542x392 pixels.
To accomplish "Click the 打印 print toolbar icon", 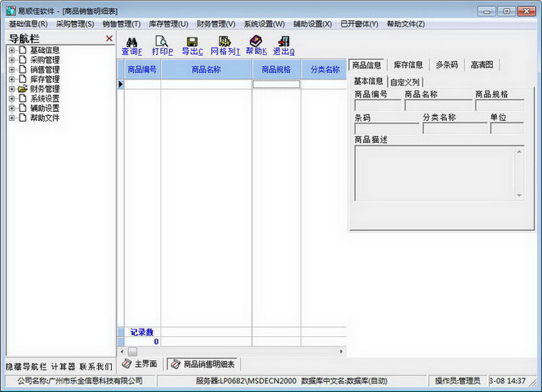I will pos(162,42).
